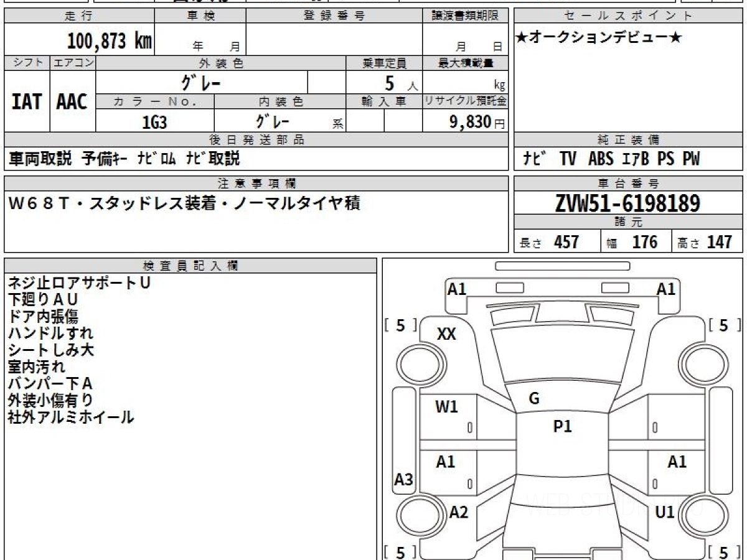
Task: Select the 長さ 457 dimension cell
Action: point(557,241)
